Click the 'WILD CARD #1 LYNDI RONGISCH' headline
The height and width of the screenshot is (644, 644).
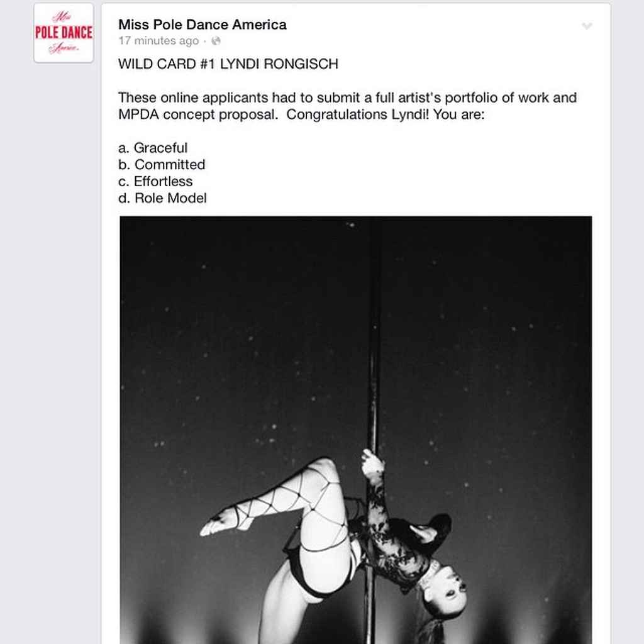tap(228, 64)
